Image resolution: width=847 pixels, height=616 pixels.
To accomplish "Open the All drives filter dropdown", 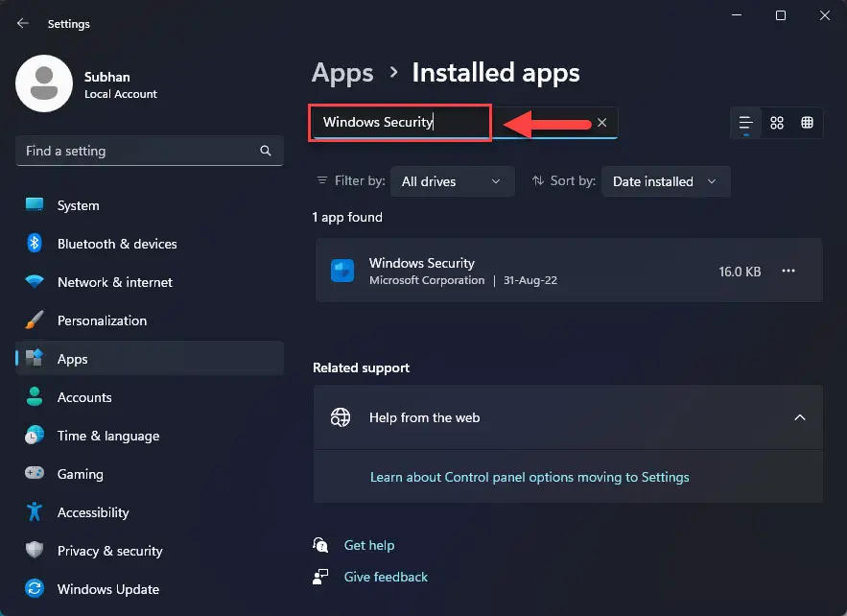I will [452, 181].
